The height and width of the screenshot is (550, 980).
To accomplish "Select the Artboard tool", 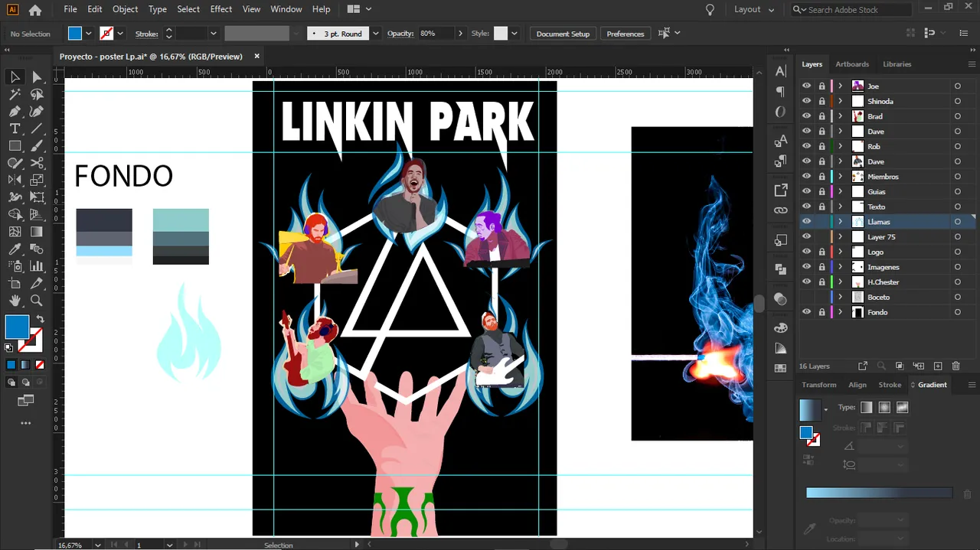I will [15, 284].
